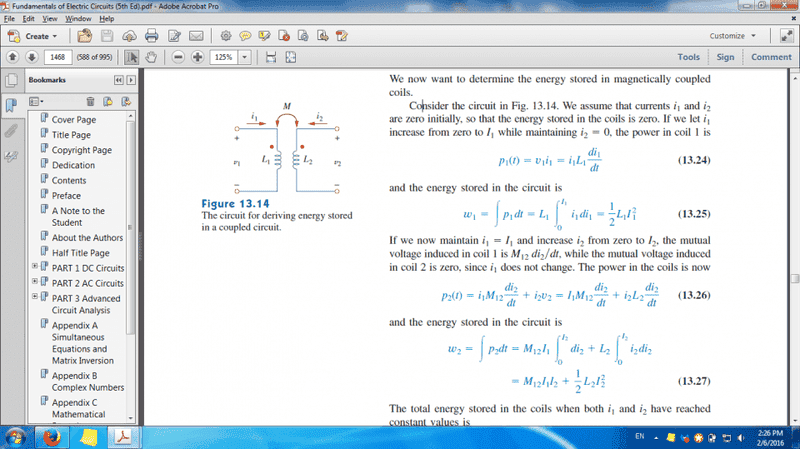Toggle the Bookmarks navigation panel icon
This screenshot has height=449, width=800.
[x=11, y=105]
